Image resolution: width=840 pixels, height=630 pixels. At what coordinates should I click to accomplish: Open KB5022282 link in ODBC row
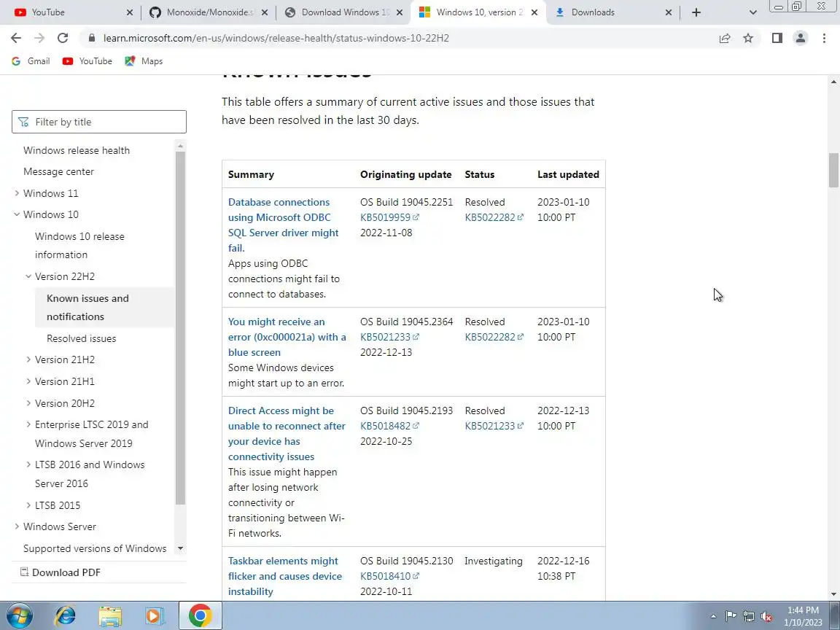pyautogui.click(x=494, y=217)
